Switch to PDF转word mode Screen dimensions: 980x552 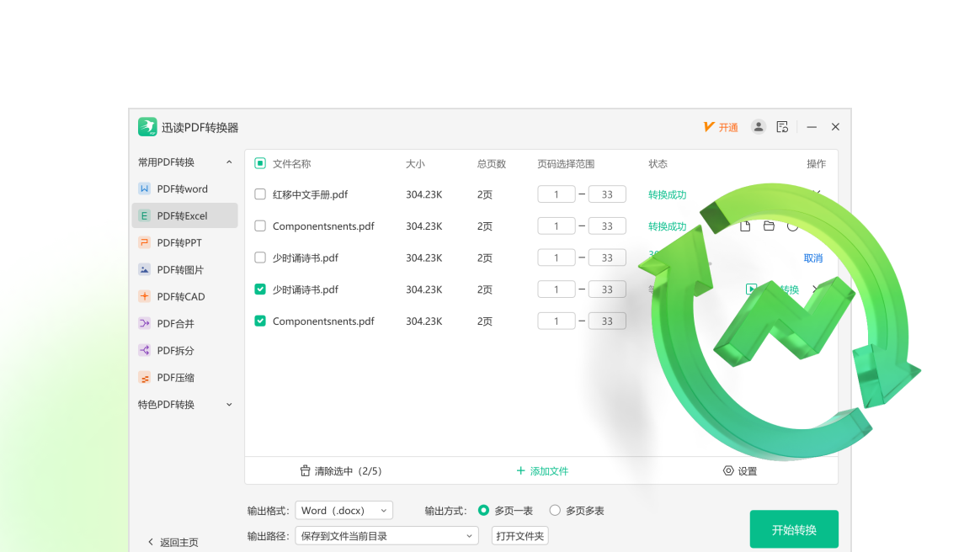(185, 188)
